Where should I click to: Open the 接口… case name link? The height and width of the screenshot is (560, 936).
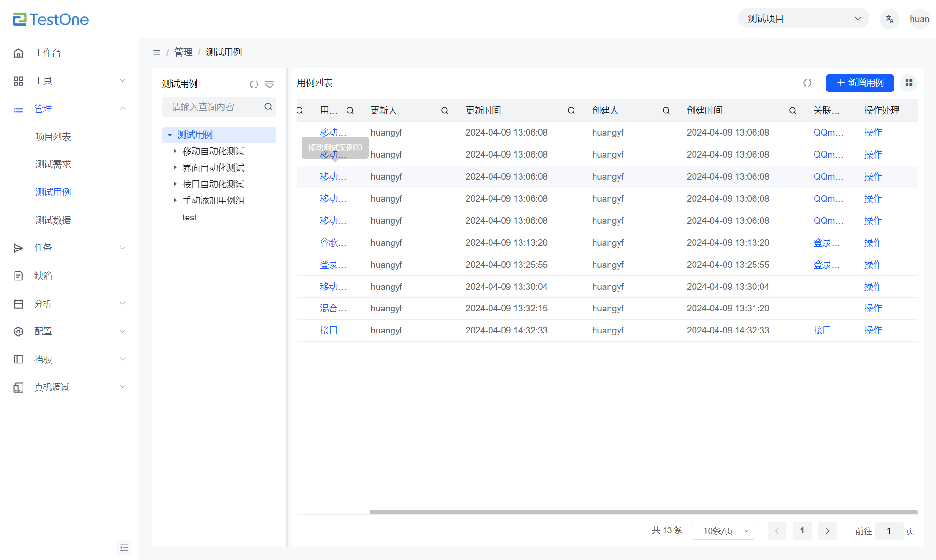[x=332, y=331]
